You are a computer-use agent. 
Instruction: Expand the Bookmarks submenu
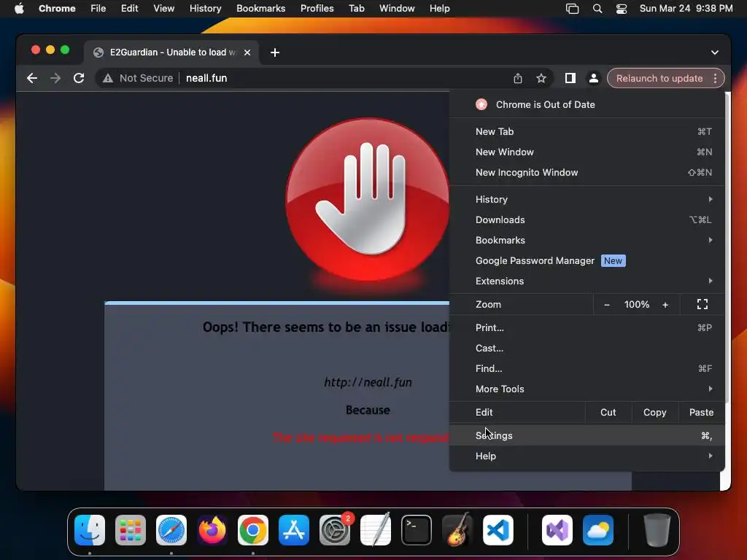[x=587, y=241]
